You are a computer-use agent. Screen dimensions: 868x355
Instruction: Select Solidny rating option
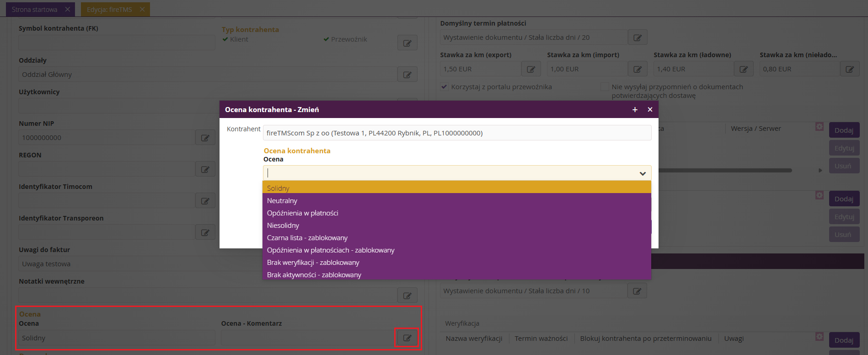point(456,188)
